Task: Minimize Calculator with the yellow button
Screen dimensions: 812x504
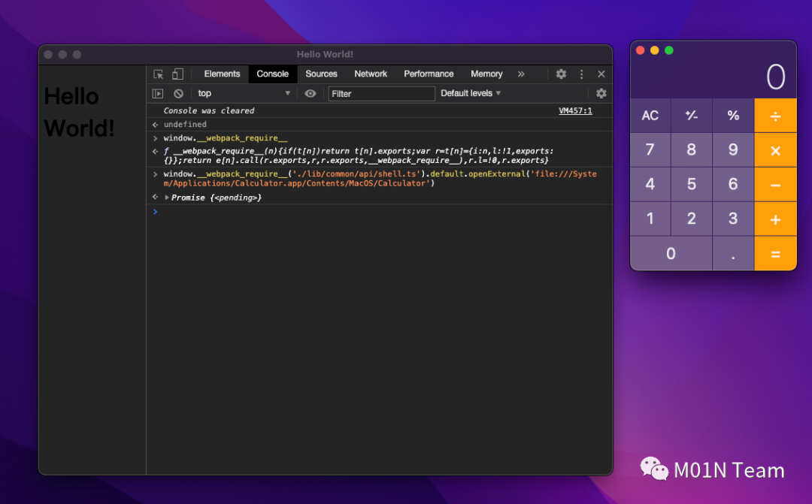Action: (x=655, y=50)
